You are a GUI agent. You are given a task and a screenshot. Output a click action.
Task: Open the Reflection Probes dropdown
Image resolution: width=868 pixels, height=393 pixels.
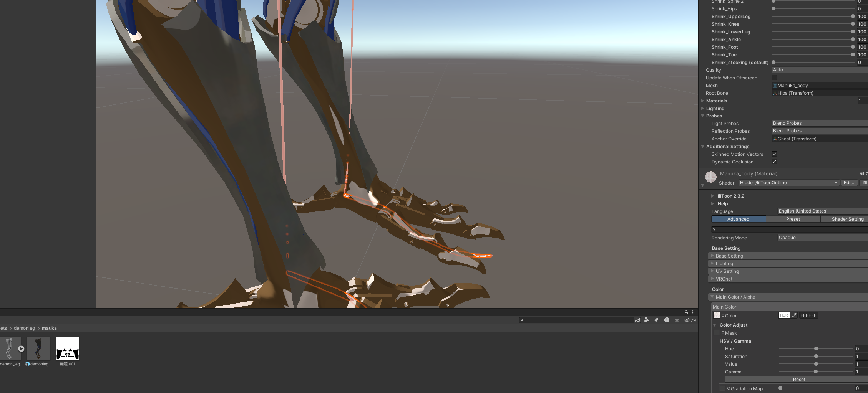pyautogui.click(x=820, y=131)
